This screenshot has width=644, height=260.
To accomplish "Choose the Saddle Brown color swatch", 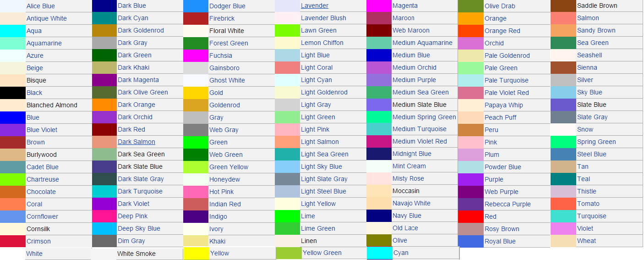I will click(x=563, y=6).
